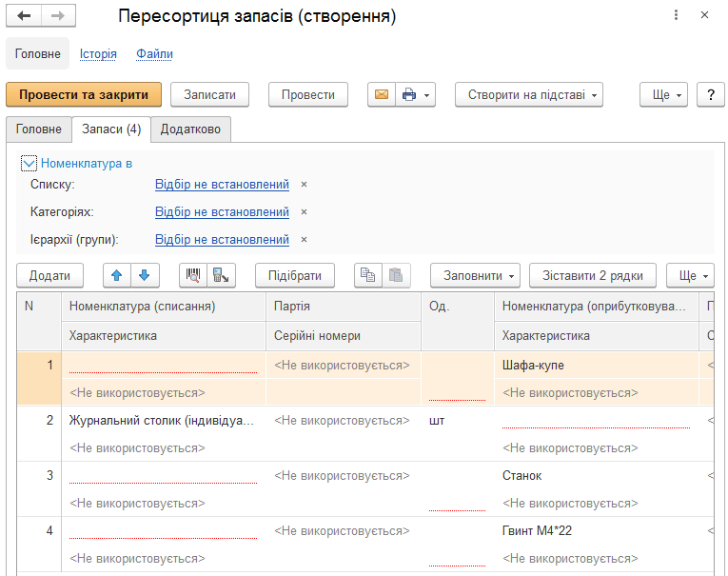Click the printer icon
The width and height of the screenshot is (728, 576).
pos(409,95)
